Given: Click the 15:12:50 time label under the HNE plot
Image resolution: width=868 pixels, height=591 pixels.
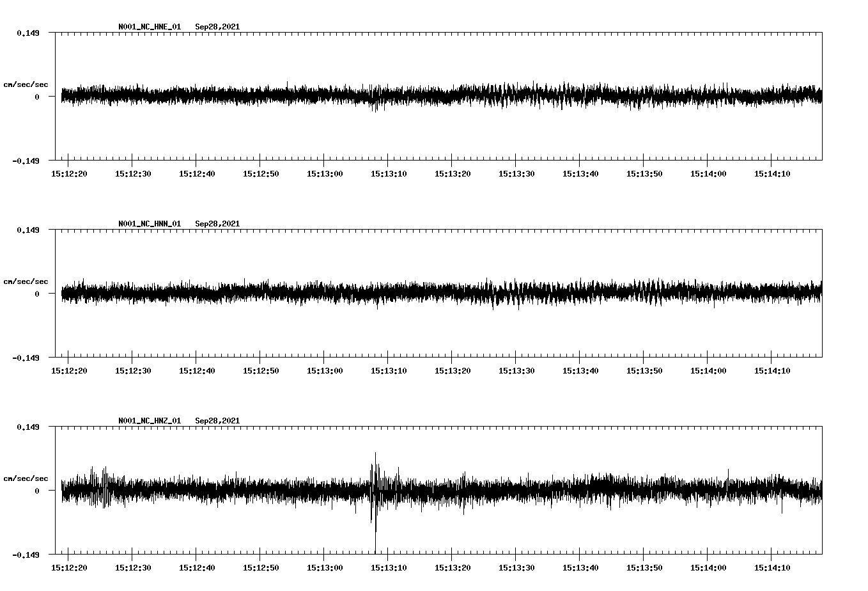Looking at the screenshot, I should pyautogui.click(x=261, y=173).
